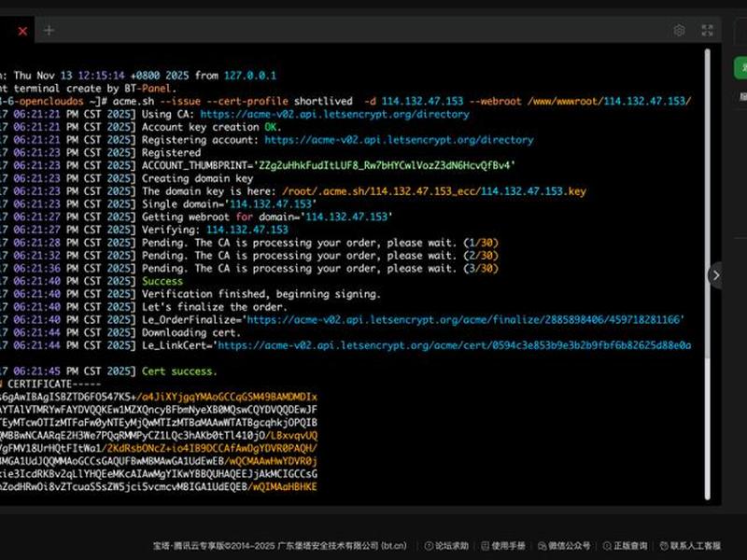Image resolution: width=747 pixels, height=560 pixels.
Task: Click the "--cert-profile" option in command
Action: [x=247, y=102]
